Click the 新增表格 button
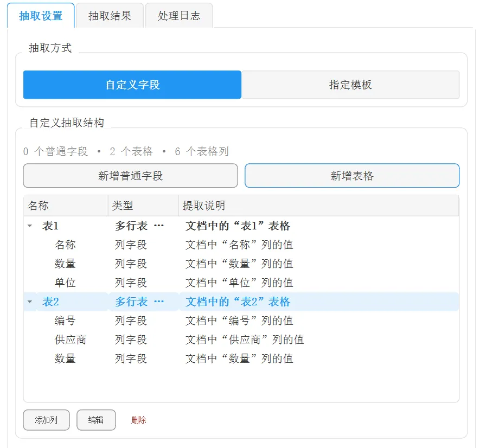Viewport: 480px width, 448px height. [x=352, y=176]
